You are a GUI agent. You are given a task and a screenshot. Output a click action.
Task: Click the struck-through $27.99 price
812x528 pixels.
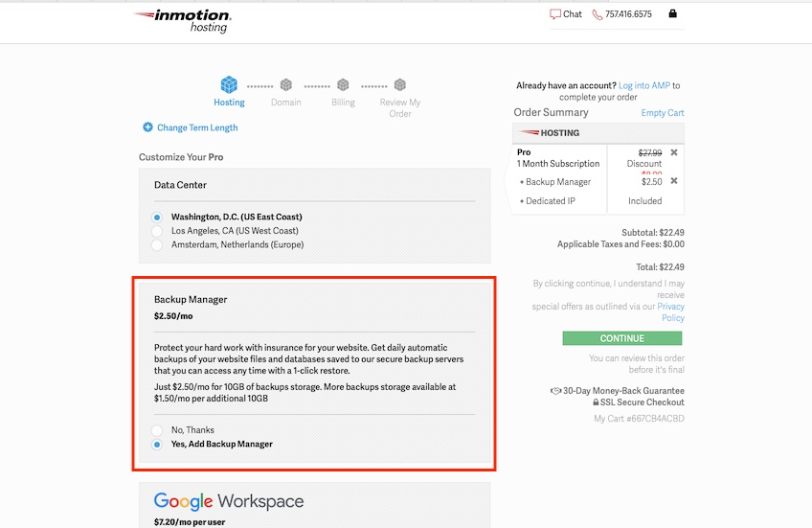[650, 152]
